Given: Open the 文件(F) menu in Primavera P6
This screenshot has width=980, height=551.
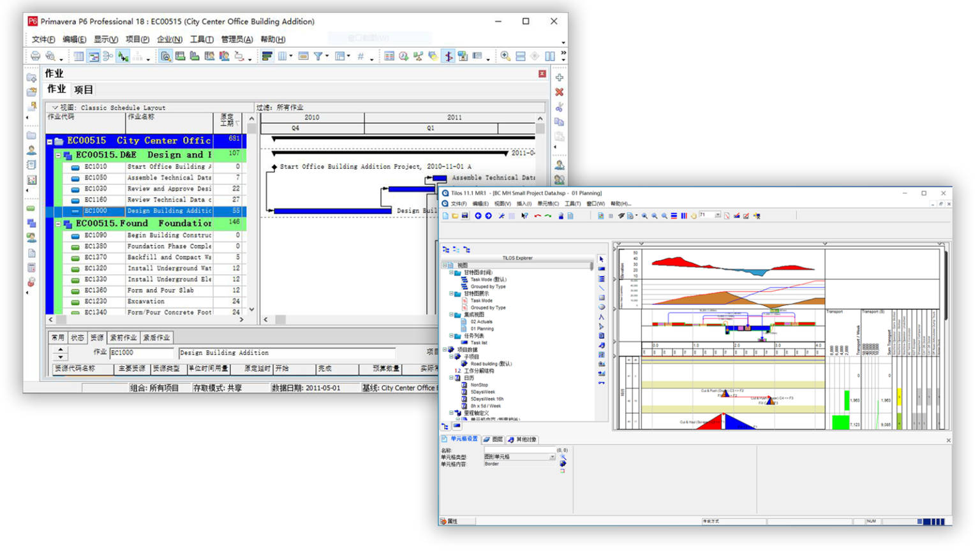Looking at the screenshot, I should [43, 40].
